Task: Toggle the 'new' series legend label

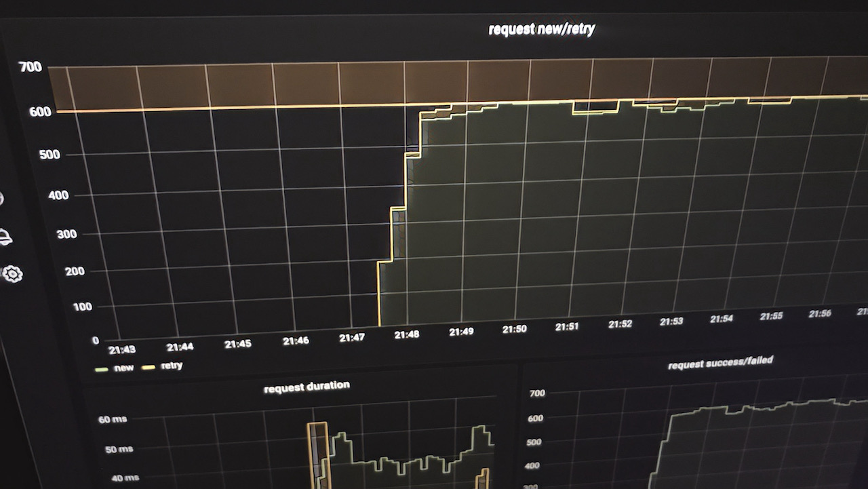Action: coord(124,368)
